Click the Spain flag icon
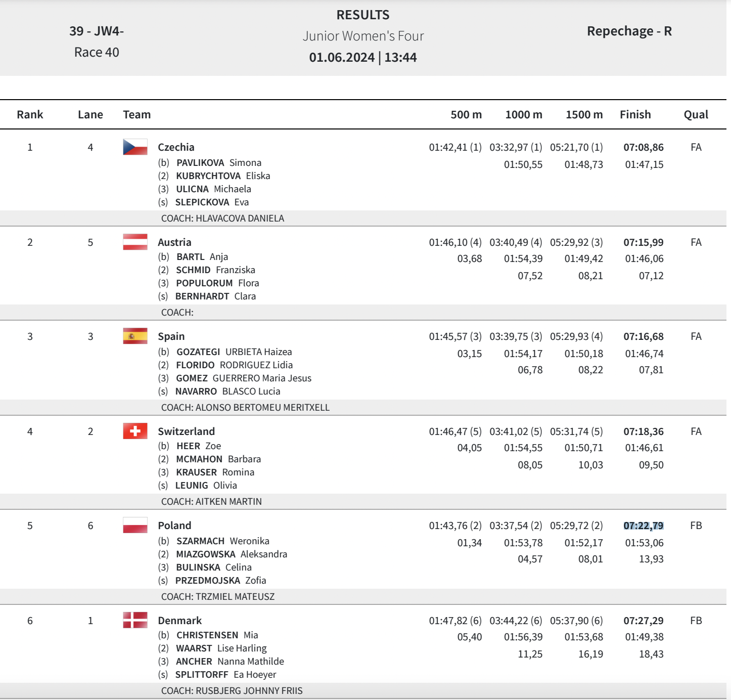 135,336
